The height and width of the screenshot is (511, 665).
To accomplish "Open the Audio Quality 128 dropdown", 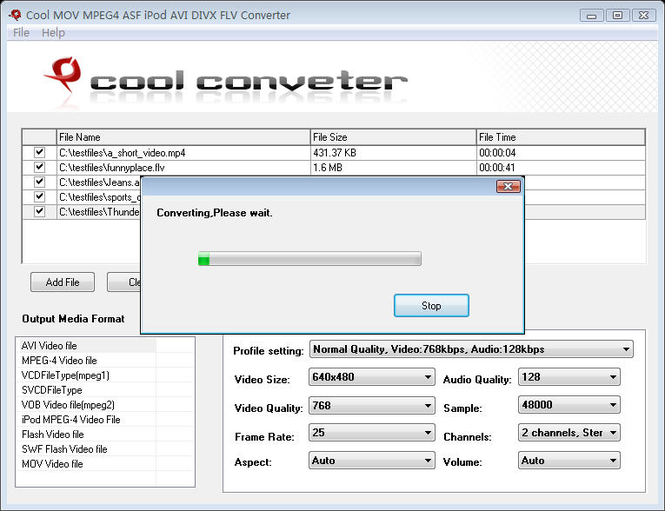I will pyautogui.click(x=569, y=377).
